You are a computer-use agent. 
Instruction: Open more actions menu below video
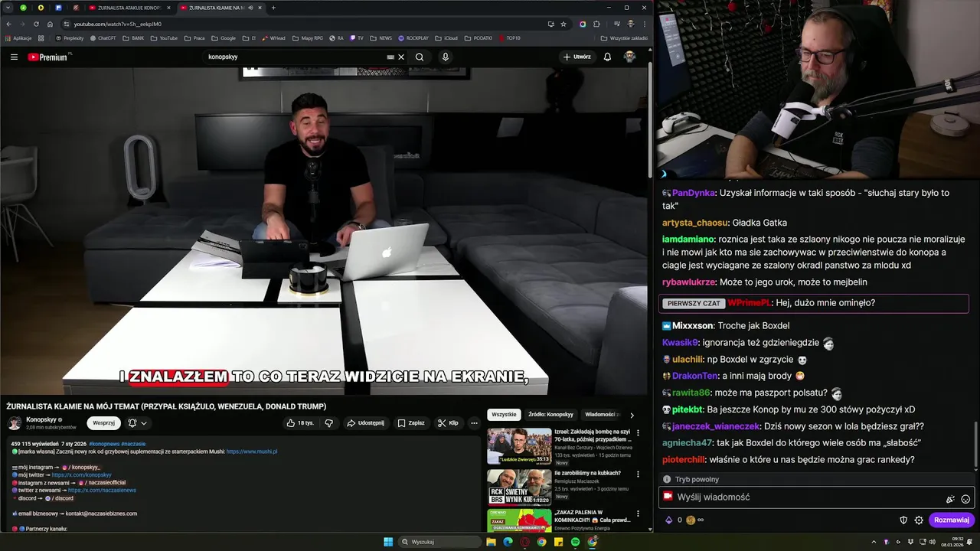[474, 422]
